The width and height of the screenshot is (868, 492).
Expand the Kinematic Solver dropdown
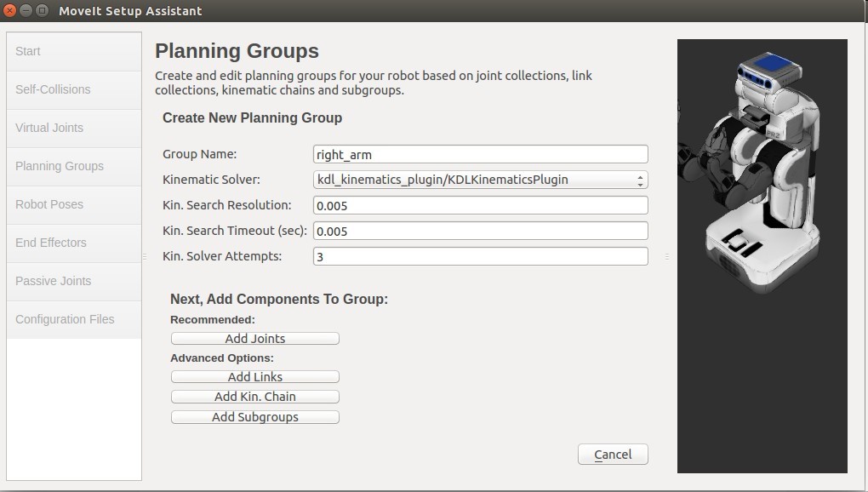pos(480,180)
